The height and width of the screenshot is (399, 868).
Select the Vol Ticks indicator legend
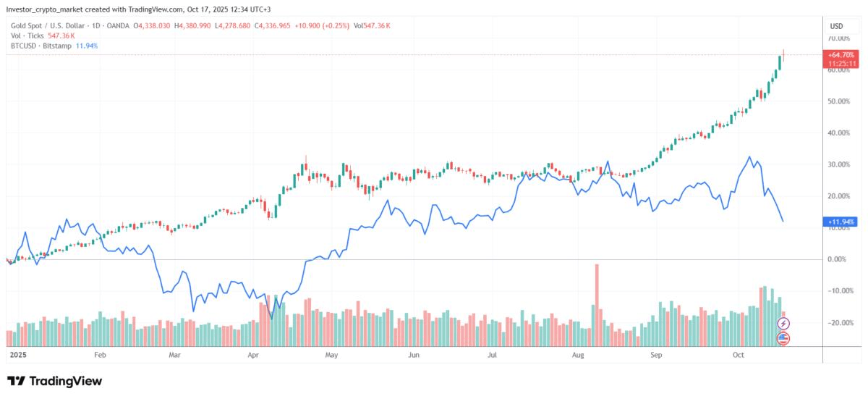23,35
